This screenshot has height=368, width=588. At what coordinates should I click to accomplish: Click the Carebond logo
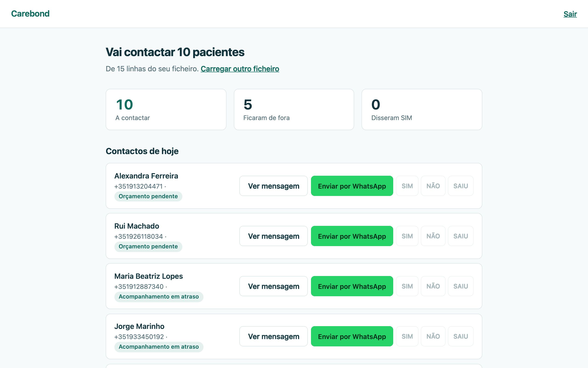tap(30, 14)
